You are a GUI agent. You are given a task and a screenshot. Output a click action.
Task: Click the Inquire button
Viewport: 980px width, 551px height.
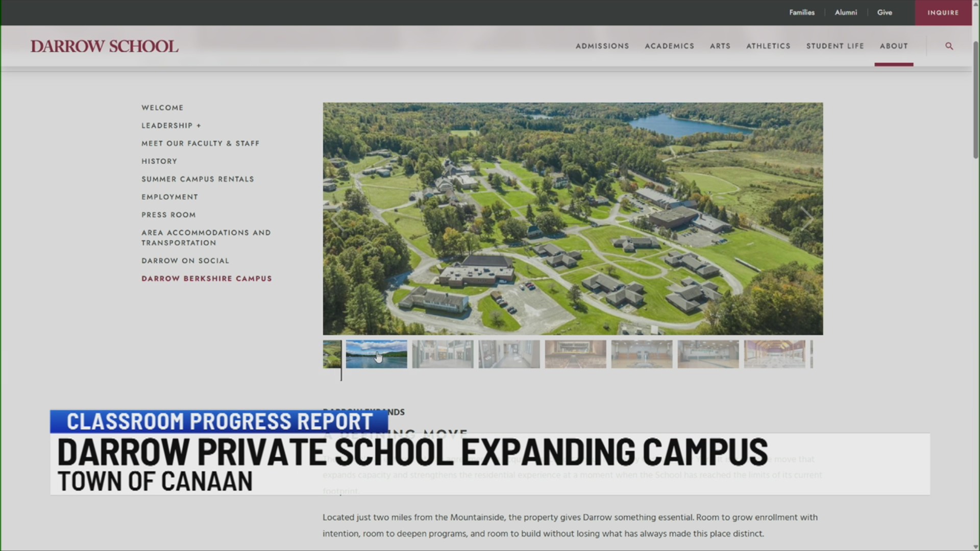[943, 13]
